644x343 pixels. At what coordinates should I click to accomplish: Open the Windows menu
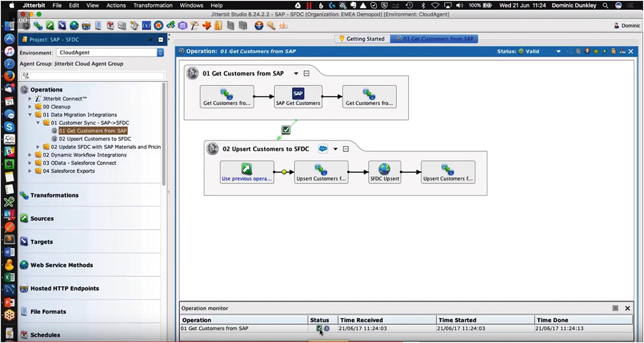coord(192,5)
